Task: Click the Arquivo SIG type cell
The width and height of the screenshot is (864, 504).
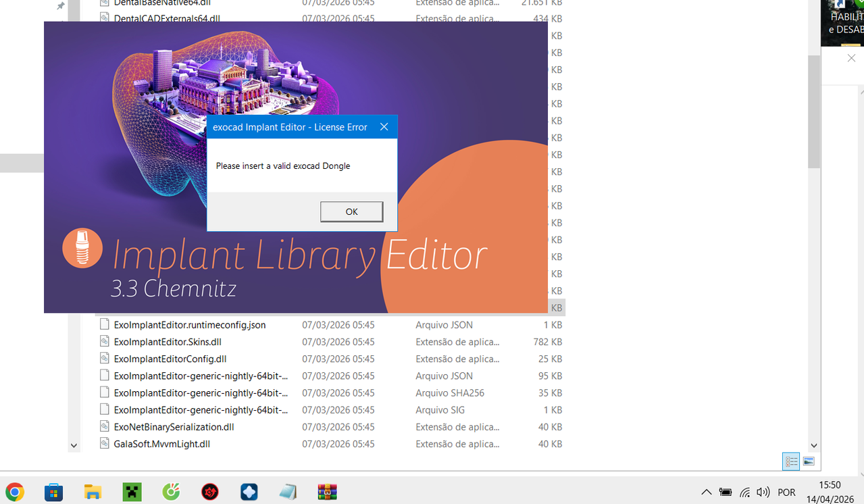Action: (x=440, y=409)
